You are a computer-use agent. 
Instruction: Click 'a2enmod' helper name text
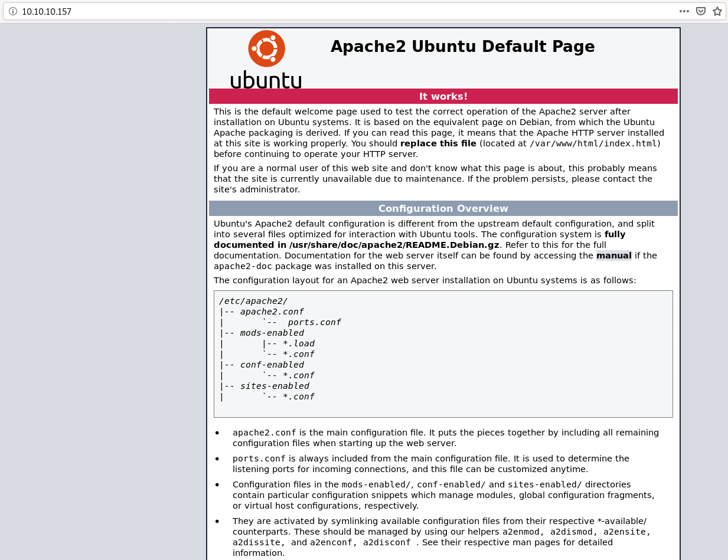(521, 532)
